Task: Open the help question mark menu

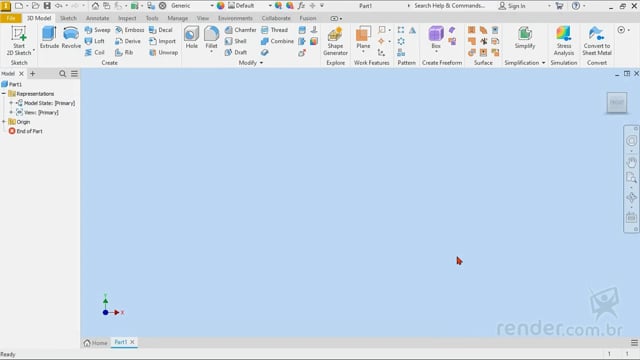Action: point(576,6)
